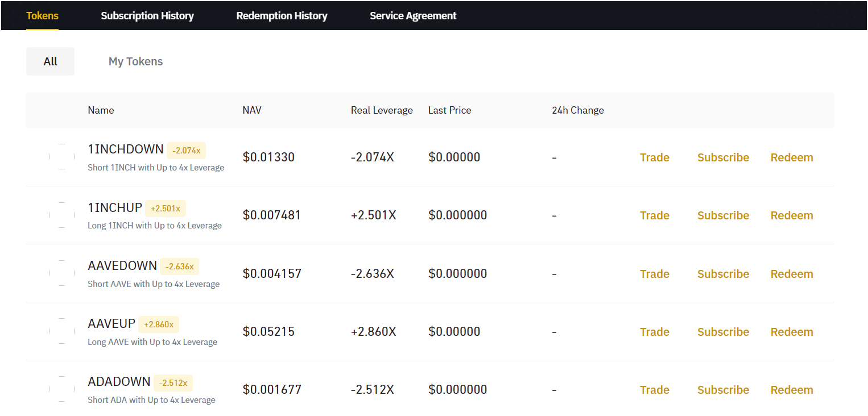Click the AAVEUP token icon
The height and width of the screenshot is (416, 868).
click(61, 331)
